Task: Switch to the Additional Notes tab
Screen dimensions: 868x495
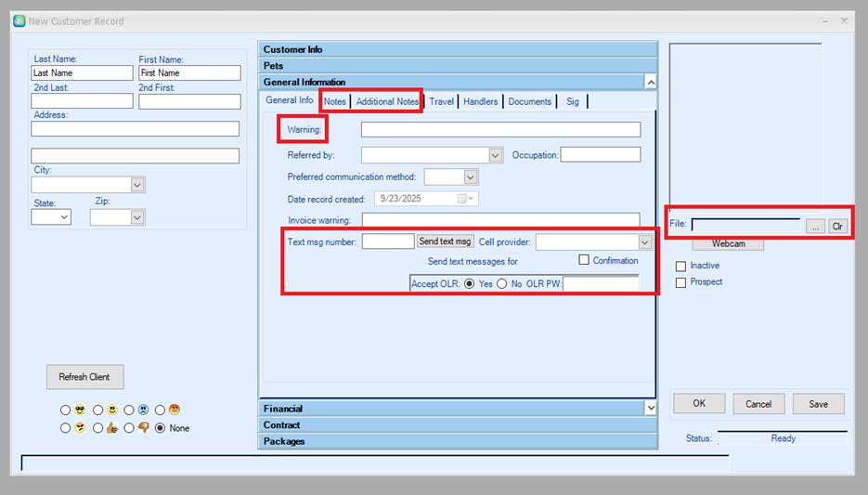Action: point(387,101)
